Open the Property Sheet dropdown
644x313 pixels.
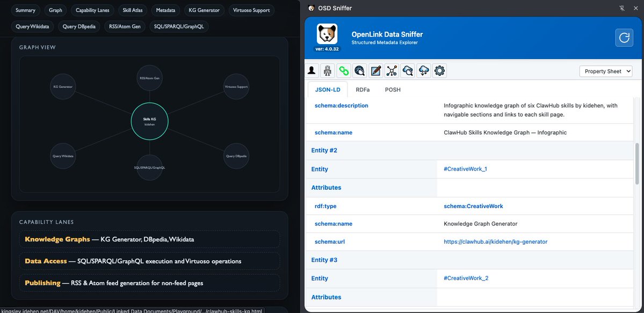click(606, 71)
